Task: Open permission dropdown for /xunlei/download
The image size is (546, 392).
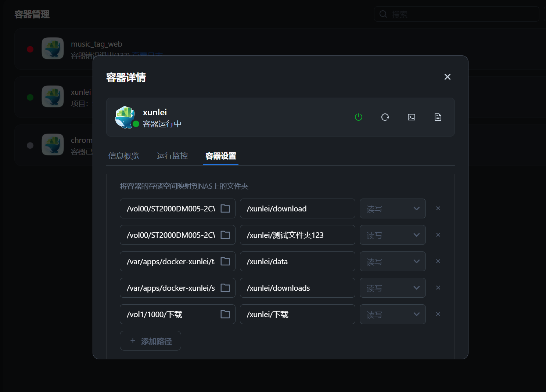Action: (393, 208)
